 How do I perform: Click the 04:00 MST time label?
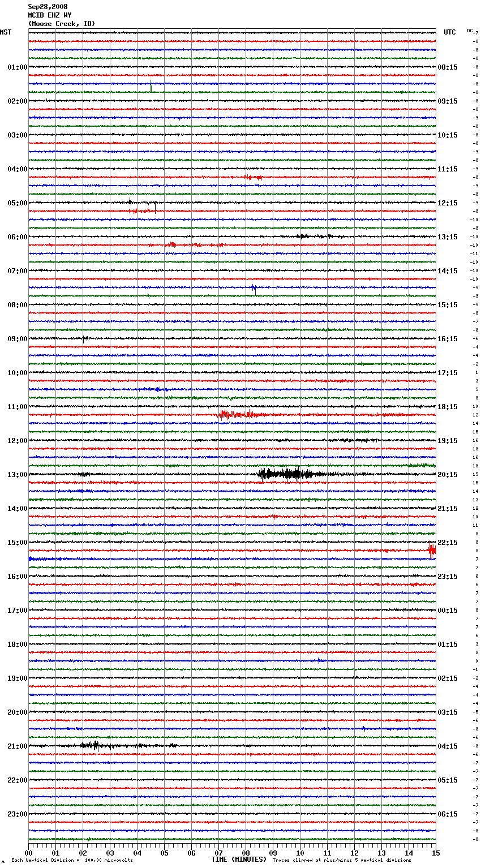[x=18, y=169]
